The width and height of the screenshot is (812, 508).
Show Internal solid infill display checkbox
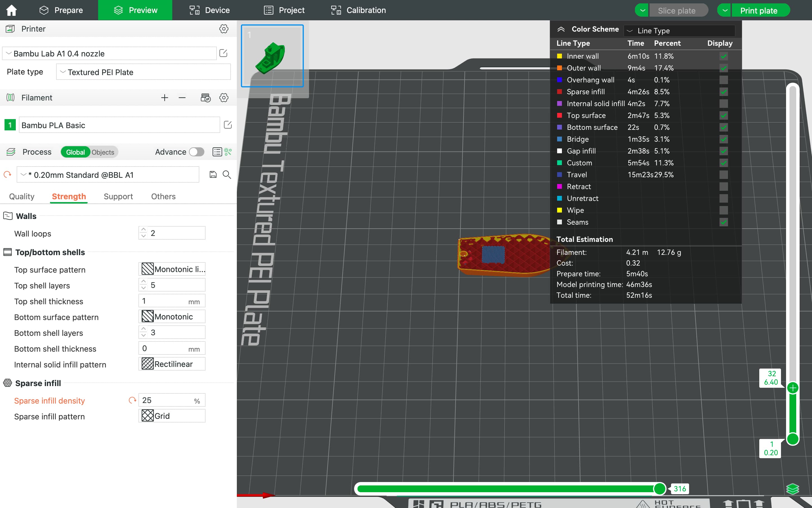click(x=724, y=104)
